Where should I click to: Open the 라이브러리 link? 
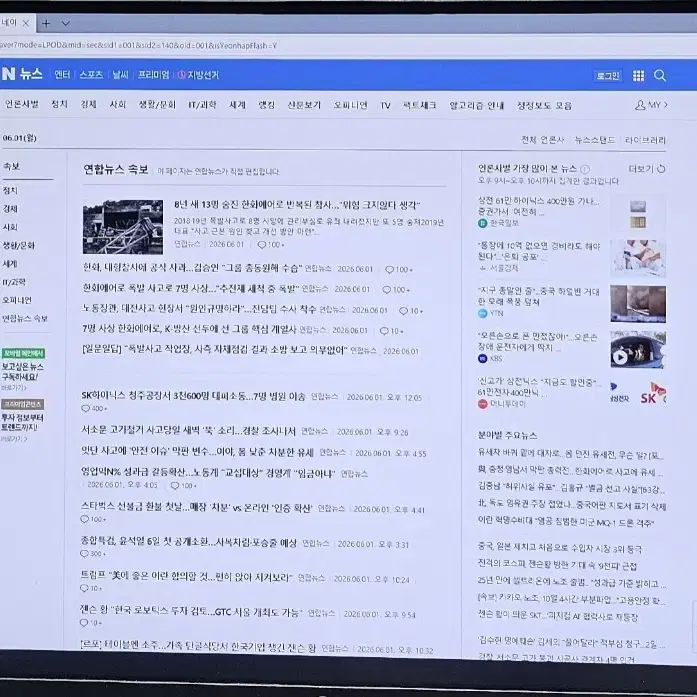[645, 140]
